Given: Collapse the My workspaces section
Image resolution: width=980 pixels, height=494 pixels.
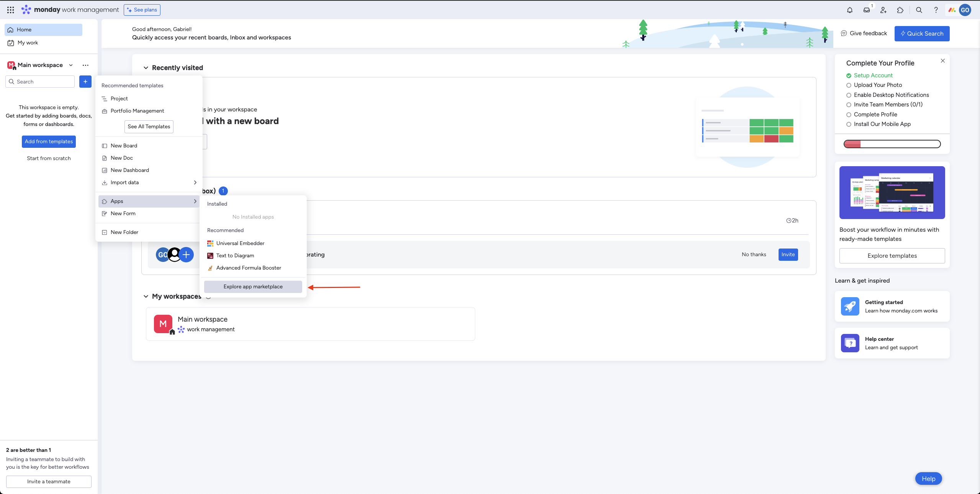Looking at the screenshot, I should point(146,296).
